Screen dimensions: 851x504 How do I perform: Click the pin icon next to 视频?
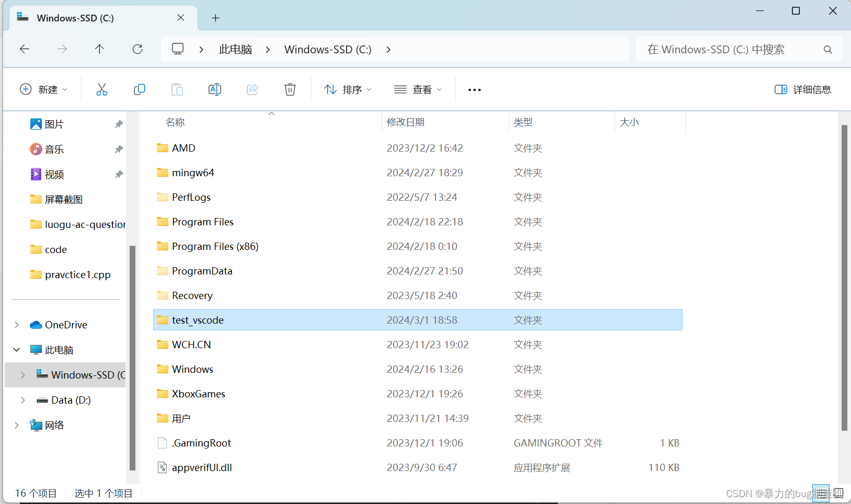[119, 174]
